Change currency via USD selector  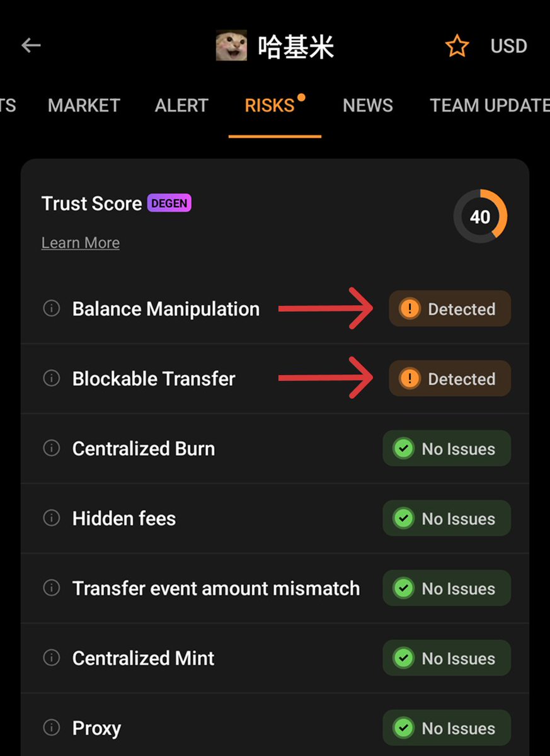508,46
